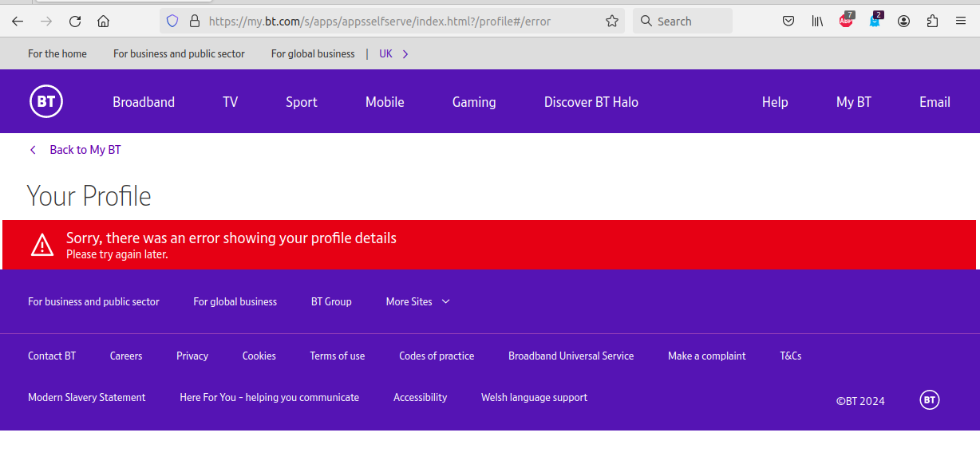980x460 pixels.
Task: Open footer For global business link
Action: coord(235,301)
